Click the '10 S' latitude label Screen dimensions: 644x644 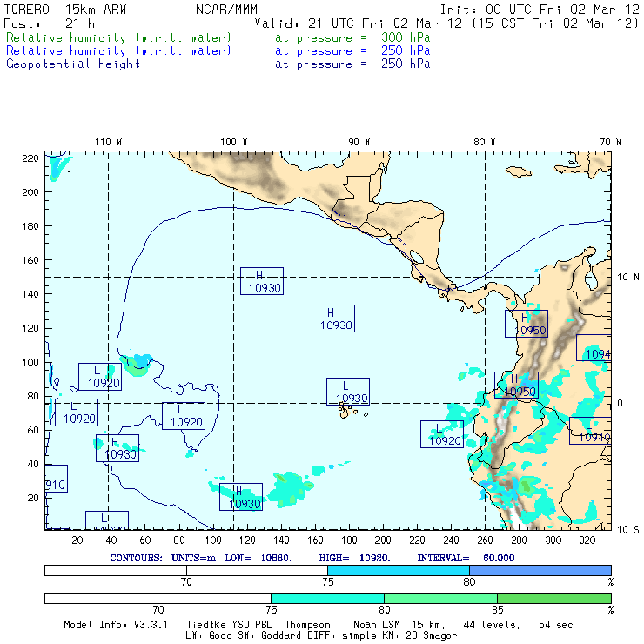(x=628, y=530)
